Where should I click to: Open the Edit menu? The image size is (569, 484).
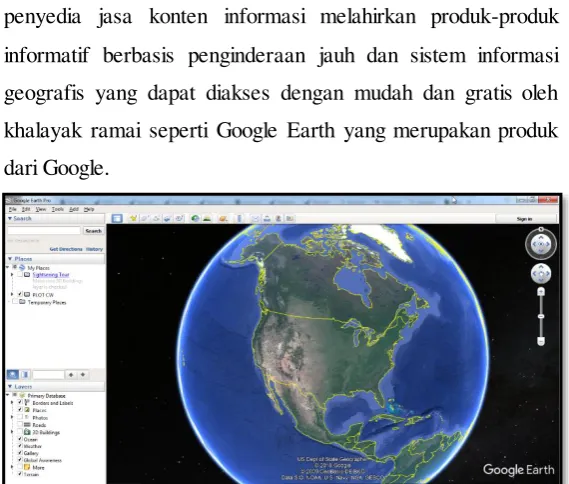pos(26,209)
